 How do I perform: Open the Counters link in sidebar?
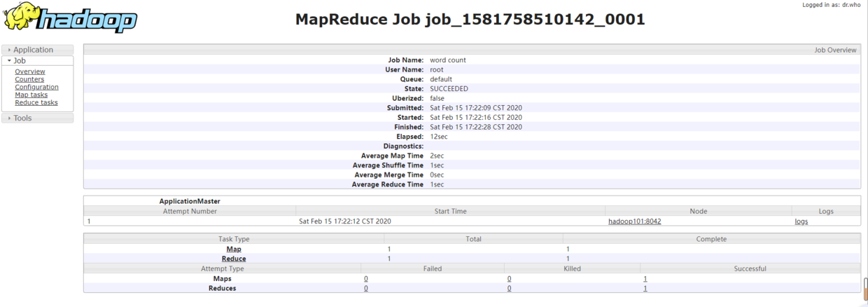(x=29, y=79)
